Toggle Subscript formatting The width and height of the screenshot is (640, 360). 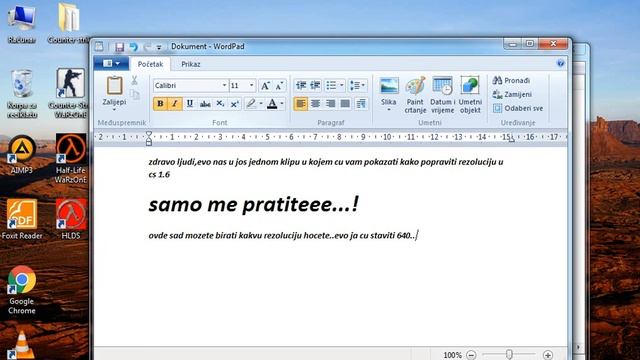[220, 104]
